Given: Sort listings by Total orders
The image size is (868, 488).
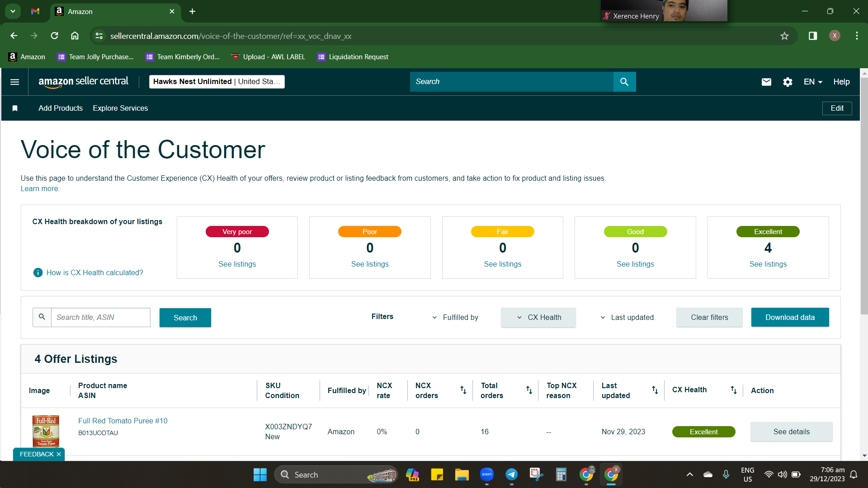Looking at the screenshot, I should (529, 390).
